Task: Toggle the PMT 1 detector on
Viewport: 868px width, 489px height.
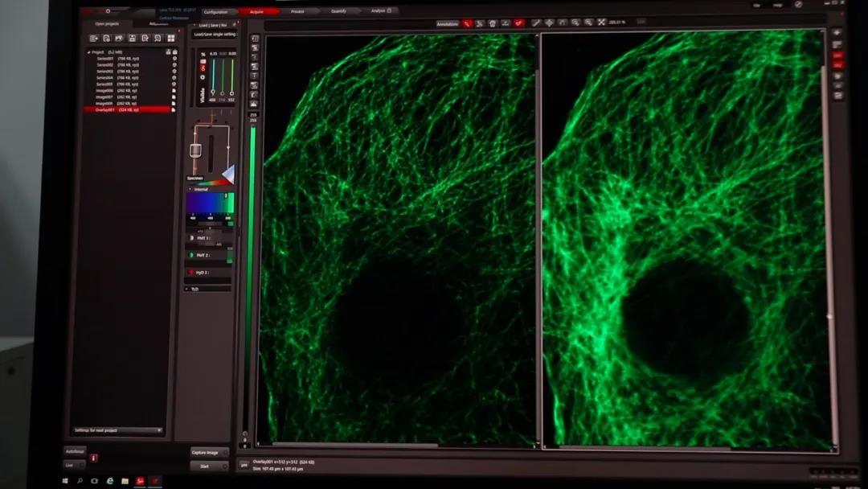Action: click(190, 238)
